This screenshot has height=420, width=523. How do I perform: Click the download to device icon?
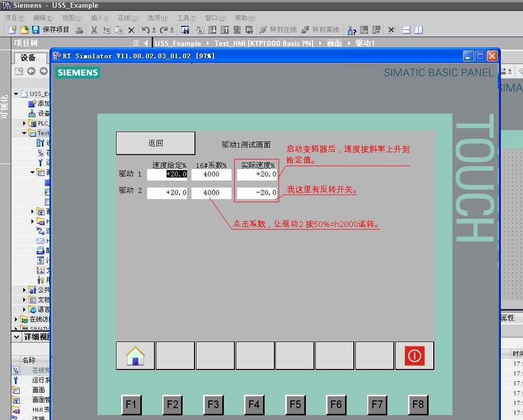point(212,30)
